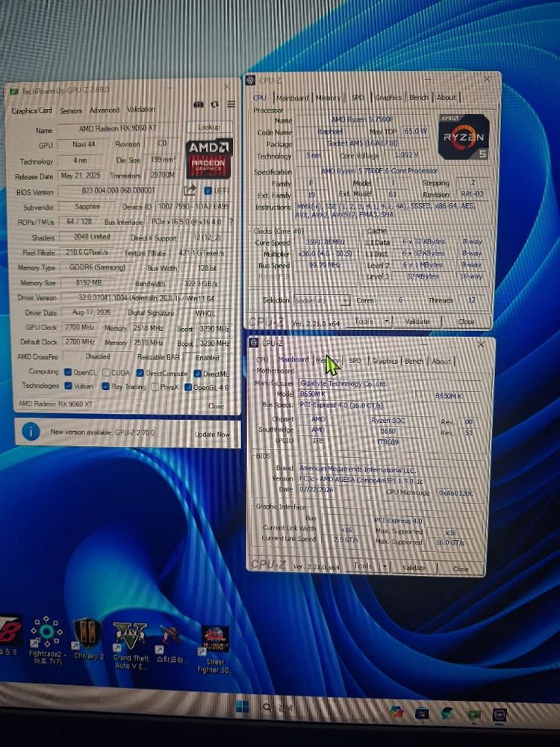Screen dimensions: 560x747
Task: Click Close button in CPU-Z motherboard window
Action: [x=461, y=568]
